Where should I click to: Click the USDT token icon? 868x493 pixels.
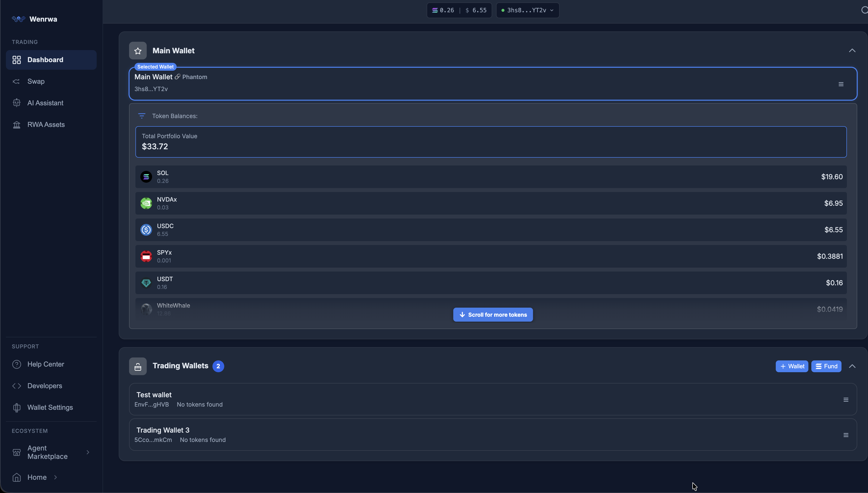tap(146, 283)
